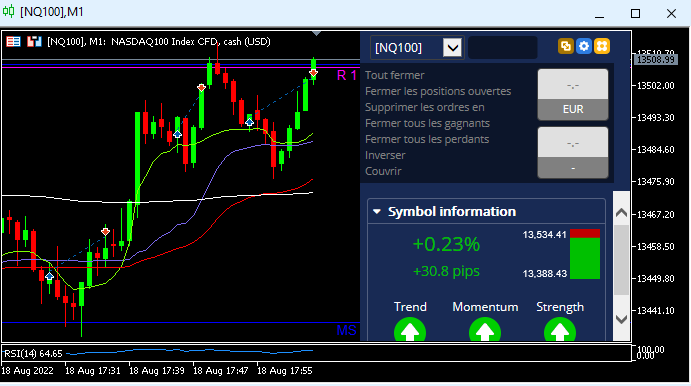Image resolution: width=691 pixels, height=386 pixels.
Task: Open the [NQ100] symbol dropdown
Action: click(x=453, y=48)
